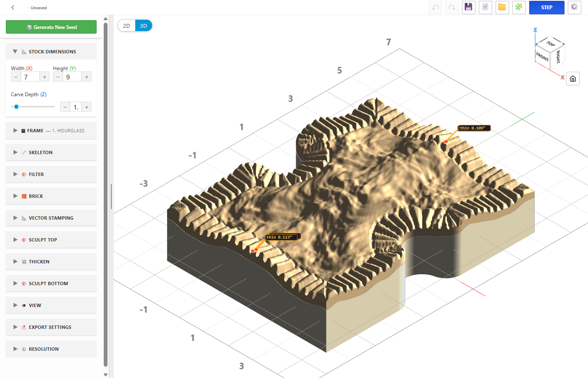Click TOP face of view cube
The height and width of the screenshot is (378, 588).
pyautogui.click(x=551, y=44)
